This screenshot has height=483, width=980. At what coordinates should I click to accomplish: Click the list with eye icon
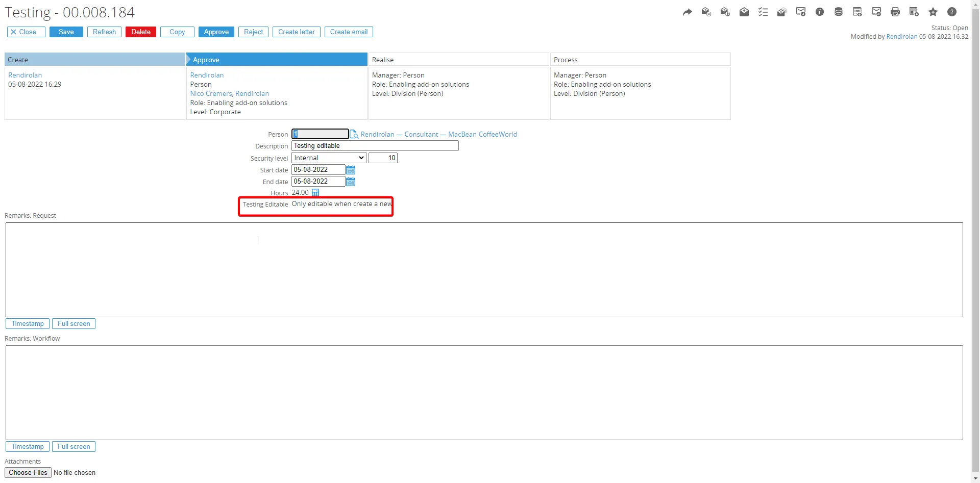(x=857, y=12)
